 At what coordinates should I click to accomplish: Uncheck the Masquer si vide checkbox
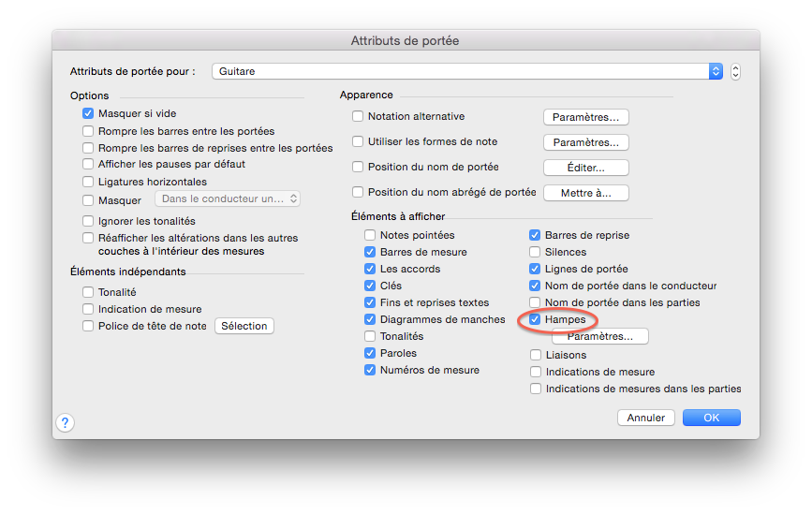click(x=88, y=114)
